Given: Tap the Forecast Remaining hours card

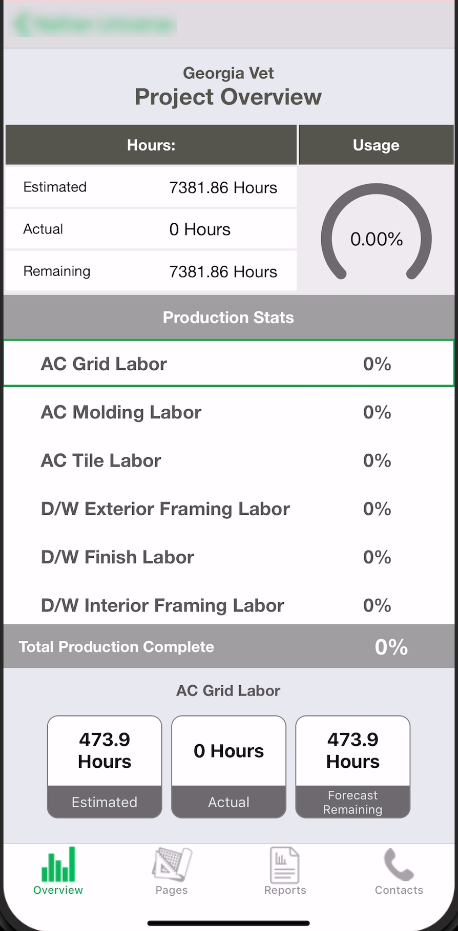Looking at the screenshot, I should (353, 767).
